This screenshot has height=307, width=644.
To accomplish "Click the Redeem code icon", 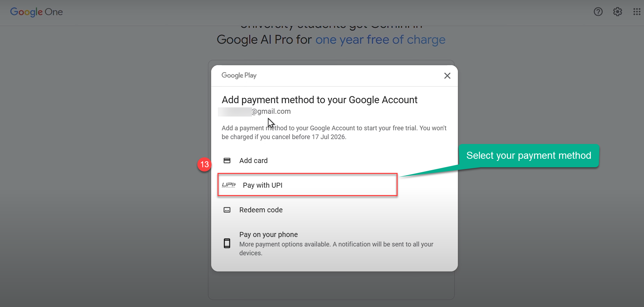I will pos(227,210).
